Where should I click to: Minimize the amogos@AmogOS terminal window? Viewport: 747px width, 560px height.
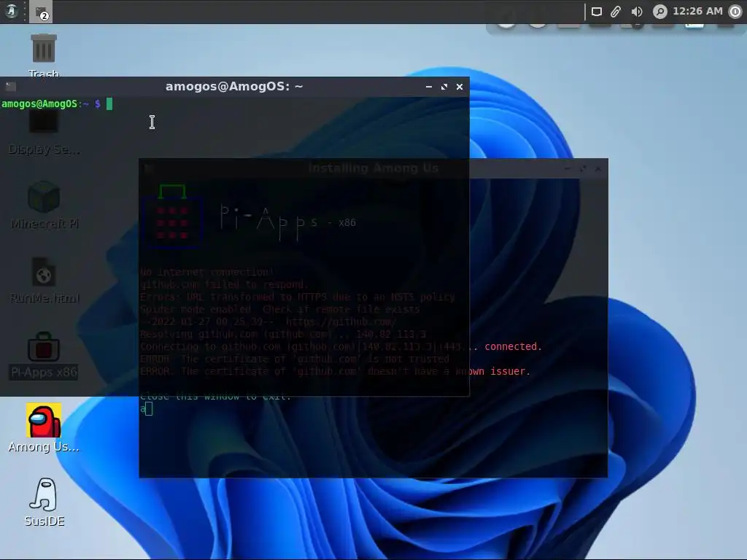pos(429,87)
